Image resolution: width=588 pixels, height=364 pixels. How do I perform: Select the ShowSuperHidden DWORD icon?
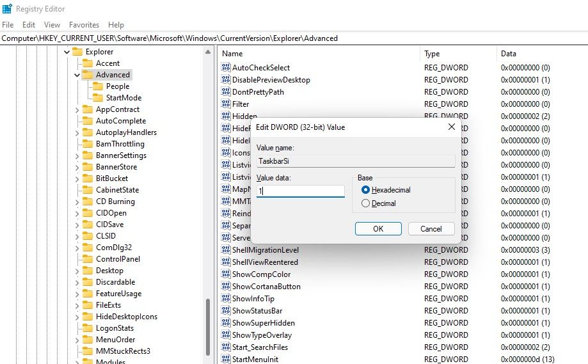[x=226, y=323]
